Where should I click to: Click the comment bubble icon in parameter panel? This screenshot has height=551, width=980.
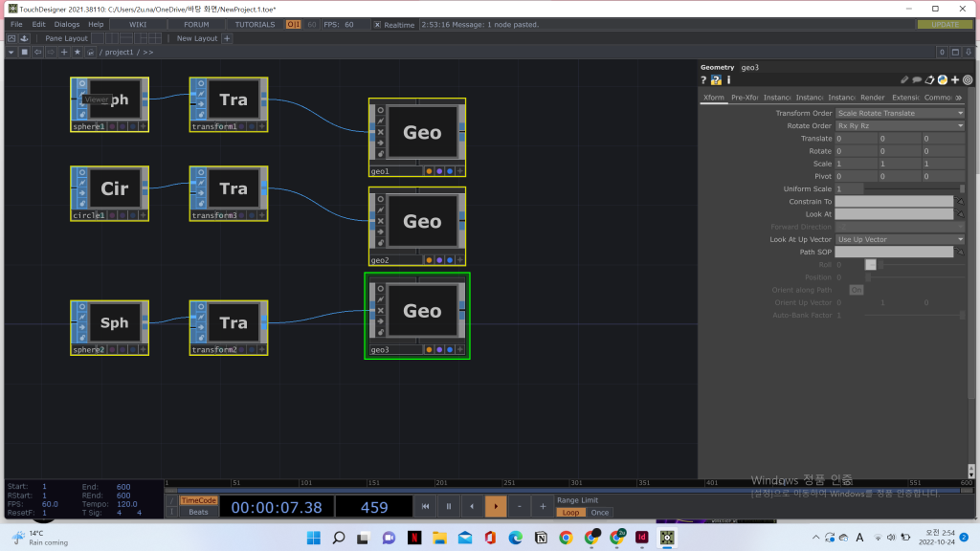(x=917, y=80)
